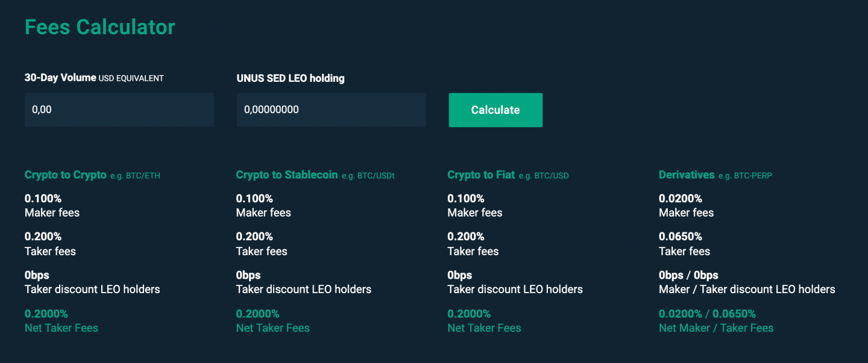868x363 pixels.
Task: Click Crypto to Crypto Net Taker Fees label
Action: [x=61, y=328]
